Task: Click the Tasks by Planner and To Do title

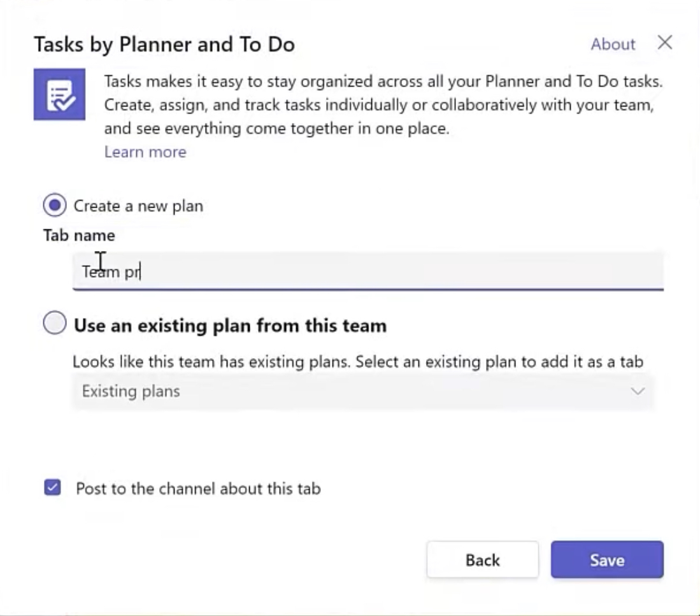Action: coord(164,45)
